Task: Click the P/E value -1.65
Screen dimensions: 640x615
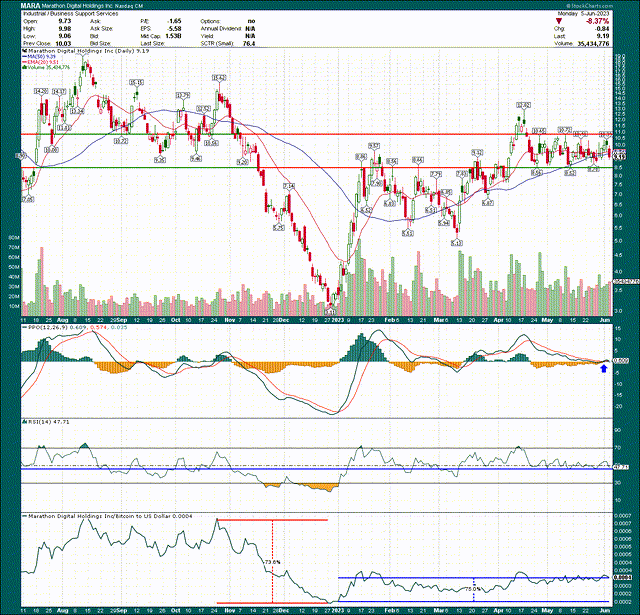Action: [174, 21]
